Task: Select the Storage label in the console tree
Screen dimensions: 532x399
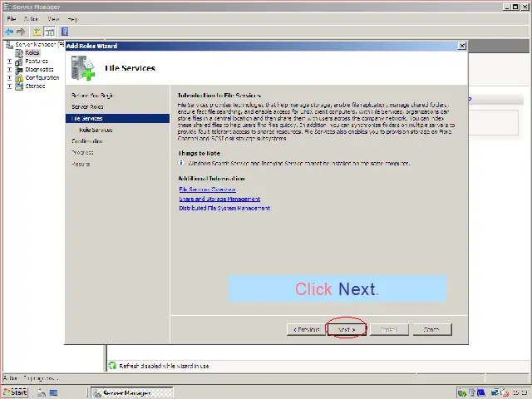Action: click(x=35, y=86)
